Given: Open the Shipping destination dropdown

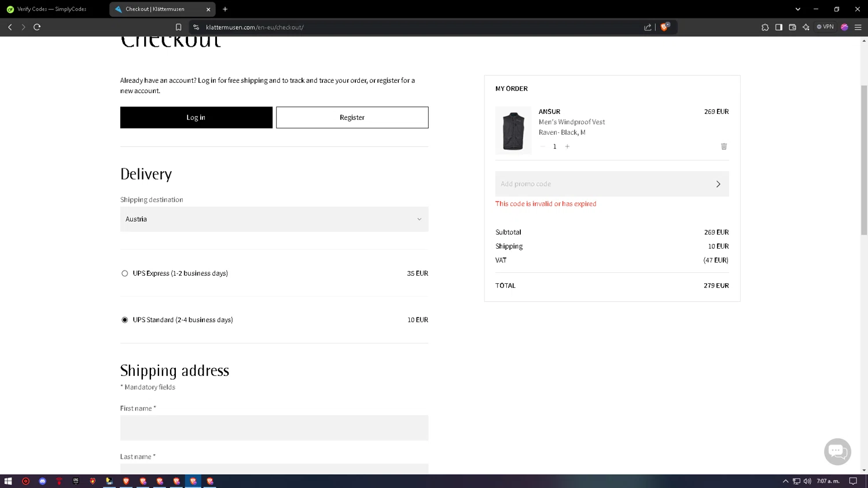Looking at the screenshot, I should [274, 219].
